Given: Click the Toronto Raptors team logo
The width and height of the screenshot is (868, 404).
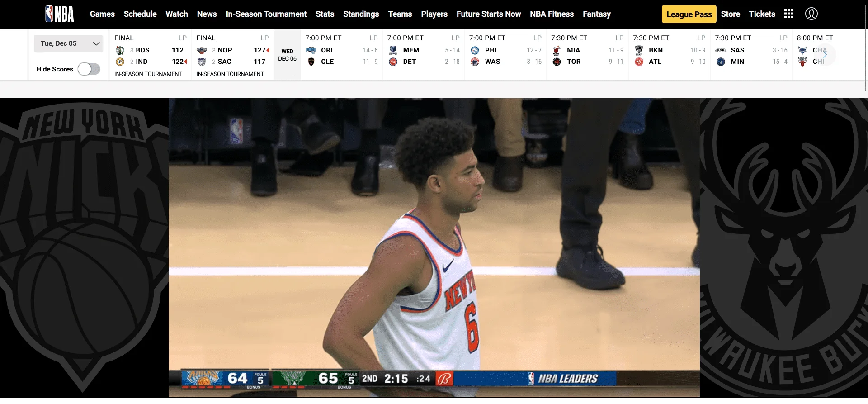Looking at the screenshot, I should click(x=557, y=62).
